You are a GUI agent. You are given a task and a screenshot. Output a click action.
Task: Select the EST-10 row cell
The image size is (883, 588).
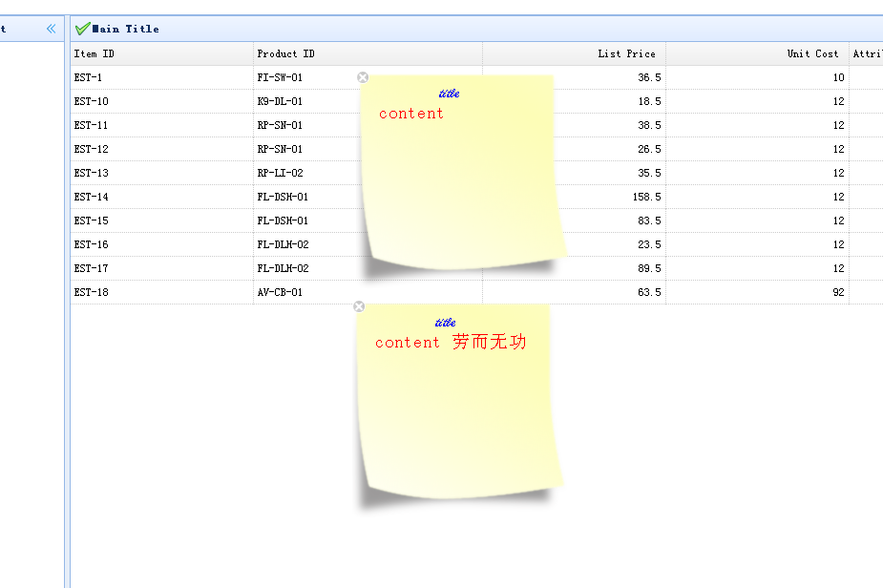click(x=161, y=101)
